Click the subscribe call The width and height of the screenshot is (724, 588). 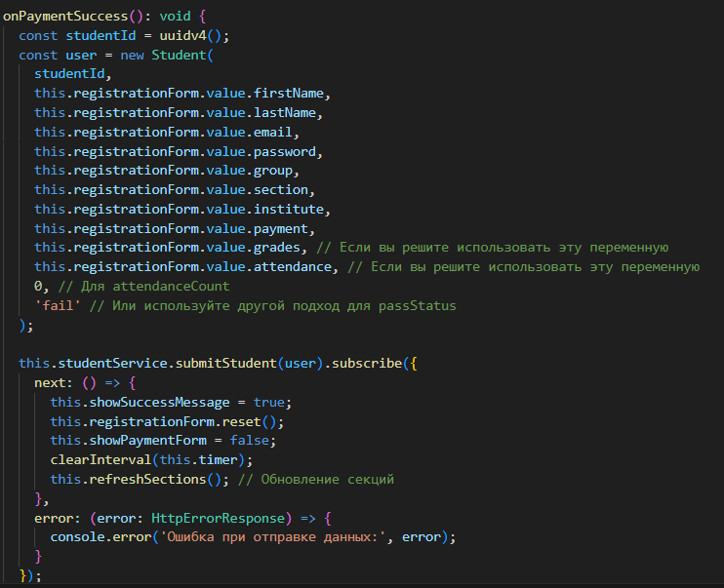coord(367,363)
